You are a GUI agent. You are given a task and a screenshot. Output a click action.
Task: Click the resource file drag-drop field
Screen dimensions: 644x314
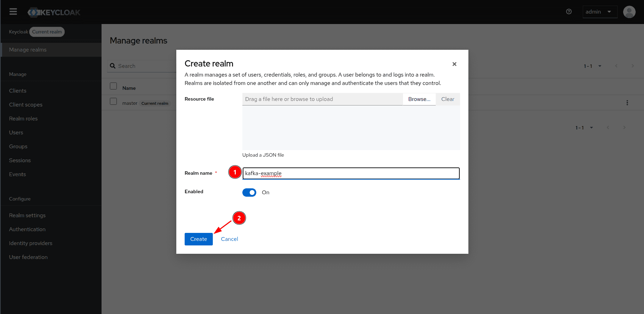[323, 99]
